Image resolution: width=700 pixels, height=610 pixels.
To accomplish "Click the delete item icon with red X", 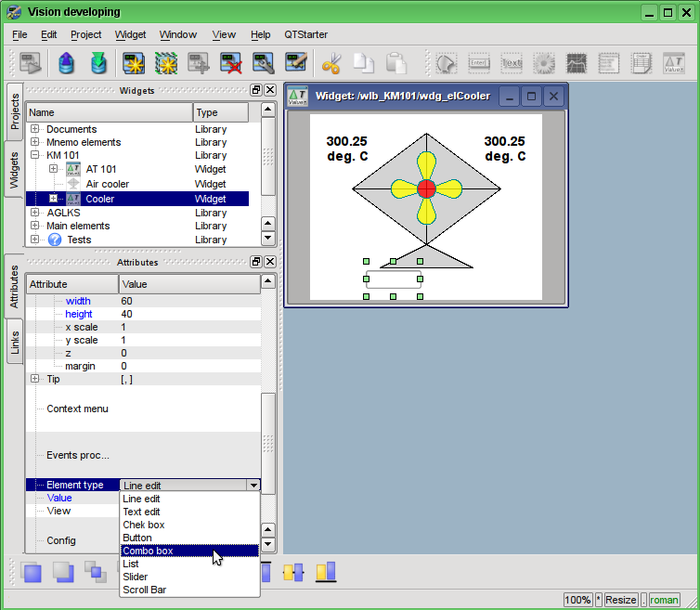I will click(231, 64).
